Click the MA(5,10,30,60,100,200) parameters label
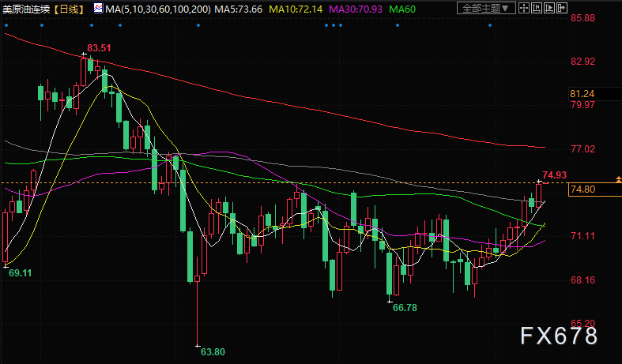622x364 pixels. click(x=158, y=9)
